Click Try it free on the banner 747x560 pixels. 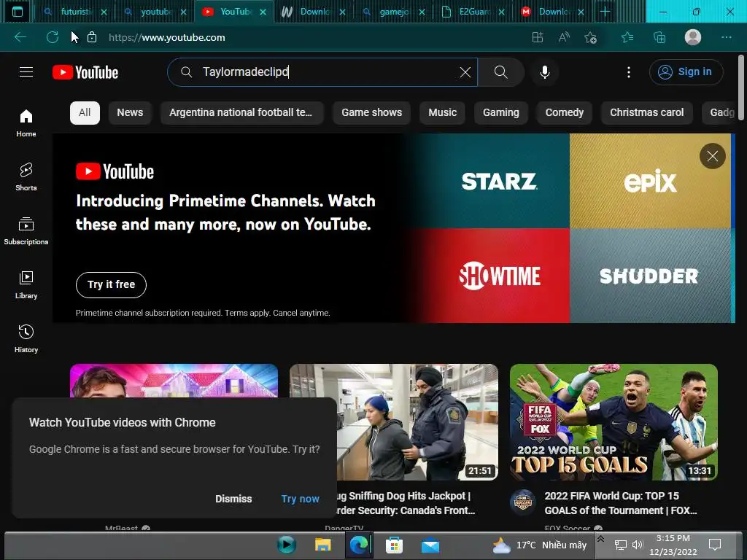111,285
